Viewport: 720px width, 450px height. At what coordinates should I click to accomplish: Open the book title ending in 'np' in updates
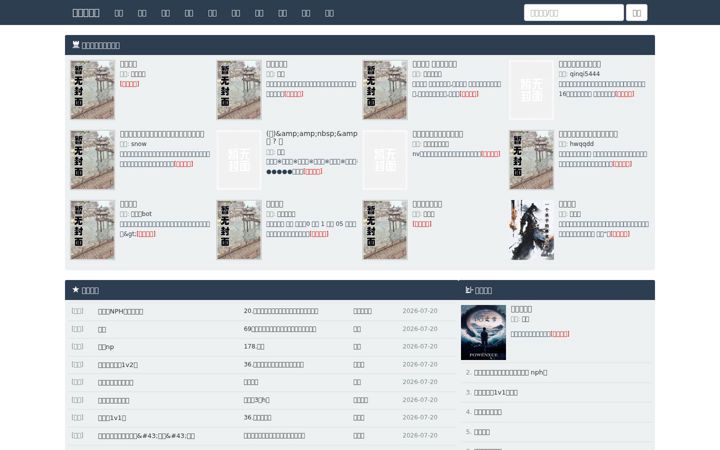tap(106, 347)
